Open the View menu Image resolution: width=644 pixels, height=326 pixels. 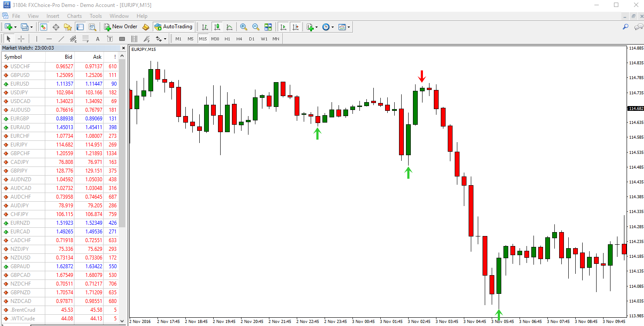(x=33, y=16)
